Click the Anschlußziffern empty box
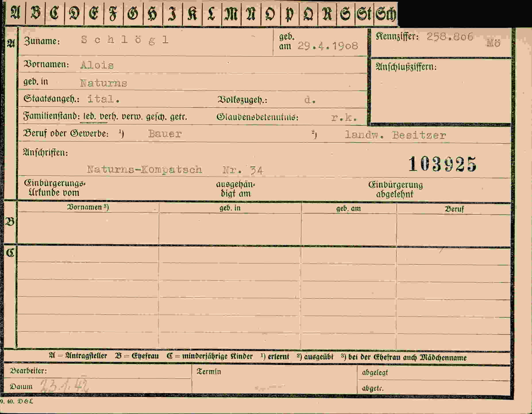The width and height of the screenshot is (532, 414). click(x=441, y=91)
